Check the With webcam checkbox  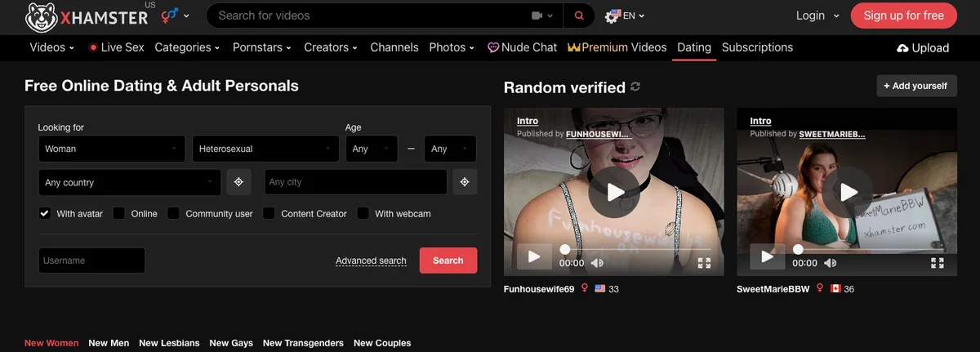[363, 213]
